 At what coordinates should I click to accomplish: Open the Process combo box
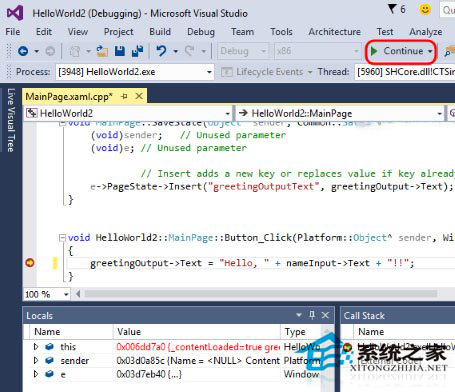click(x=135, y=72)
